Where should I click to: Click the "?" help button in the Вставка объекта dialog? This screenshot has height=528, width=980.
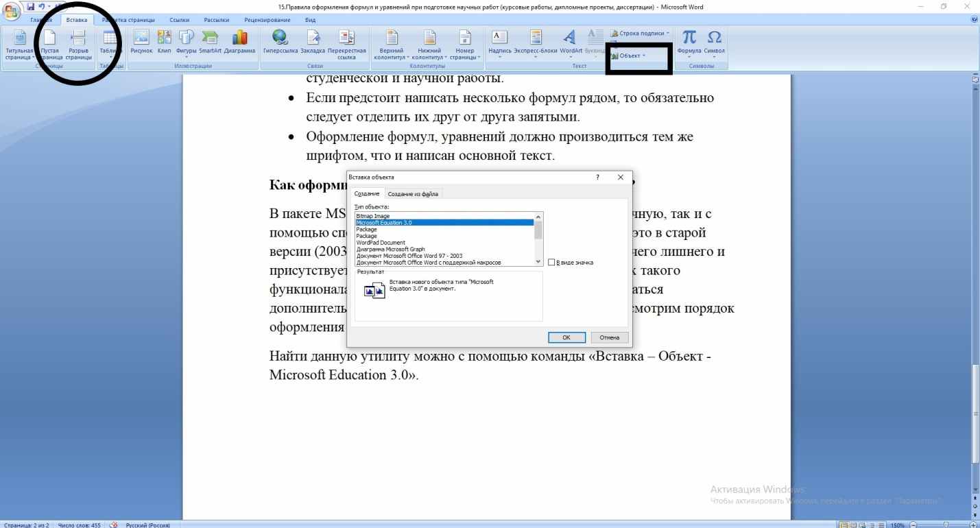point(598,177)
